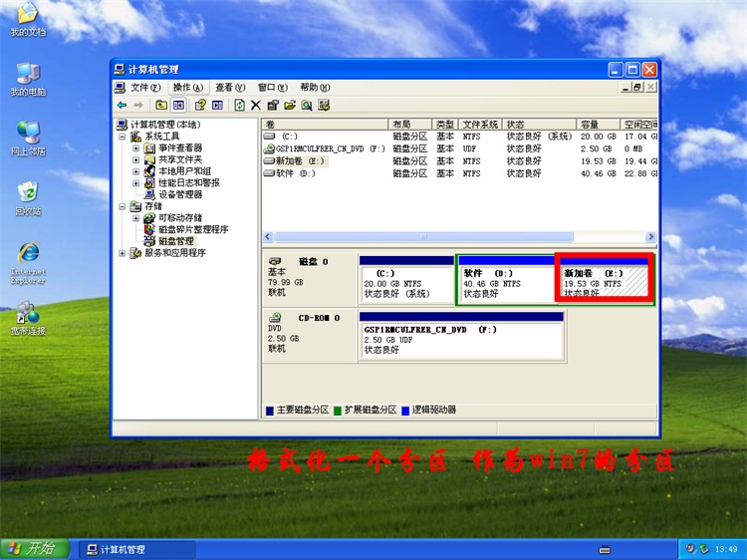Expand the 服务和应用程序 tree node
The width and height of the screenshot is (747, 560).
[x=123, y=253]
